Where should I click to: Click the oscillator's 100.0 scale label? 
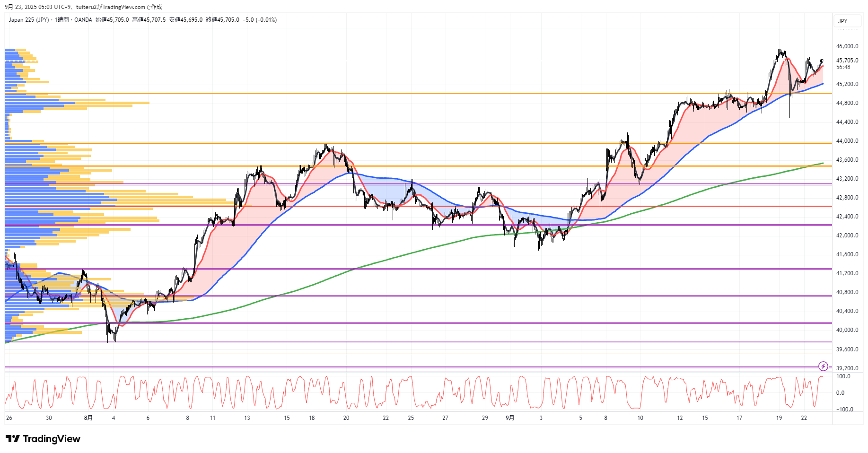pyautogui.click(x=843, y=377)
